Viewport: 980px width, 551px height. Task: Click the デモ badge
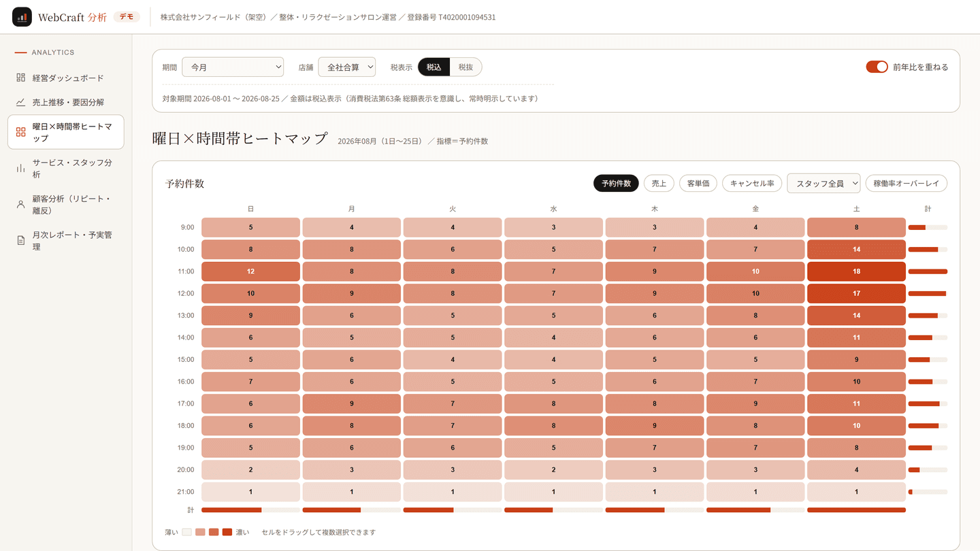(x=126, y=17)
